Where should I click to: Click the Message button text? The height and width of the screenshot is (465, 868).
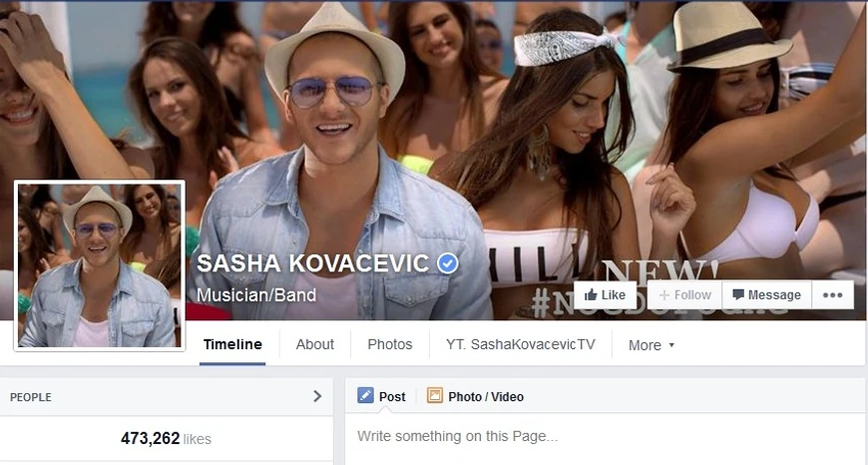(774, 295)
